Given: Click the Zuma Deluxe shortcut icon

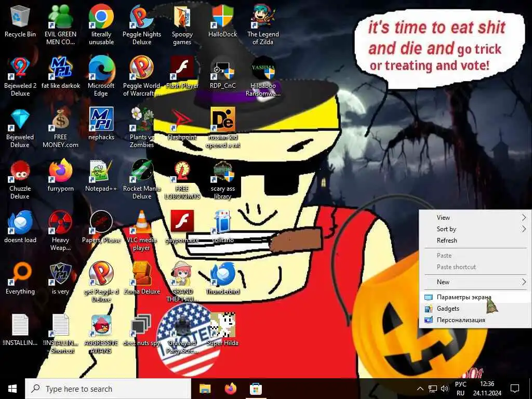Looking at the screenshot, I should pyautogui.click(x=142, y=274).
